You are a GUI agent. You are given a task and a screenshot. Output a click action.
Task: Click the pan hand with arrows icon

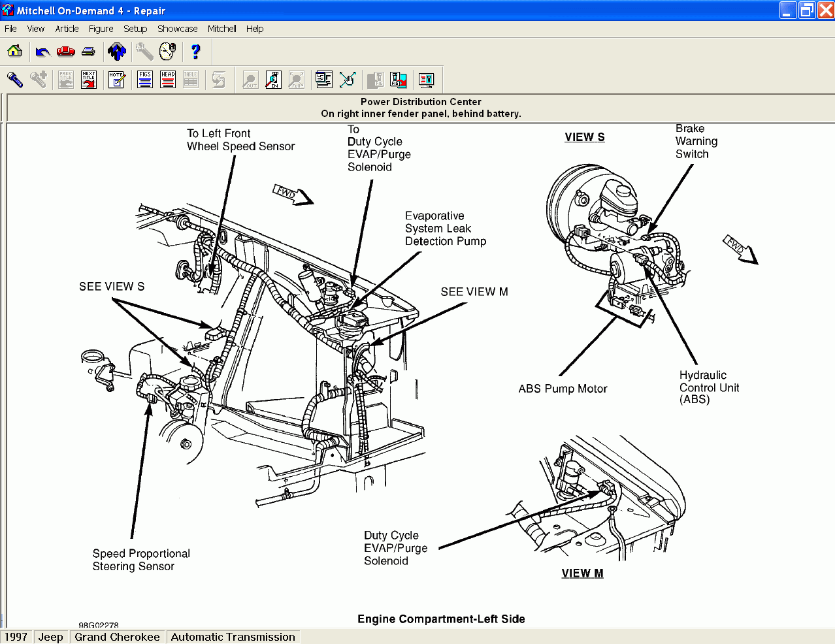click(348, 80)
